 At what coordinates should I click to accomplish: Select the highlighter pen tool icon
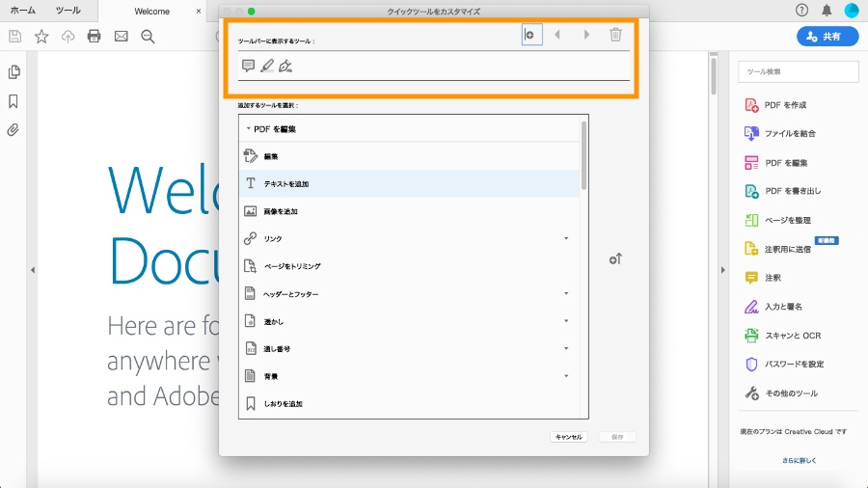click(x=267, y=66)
